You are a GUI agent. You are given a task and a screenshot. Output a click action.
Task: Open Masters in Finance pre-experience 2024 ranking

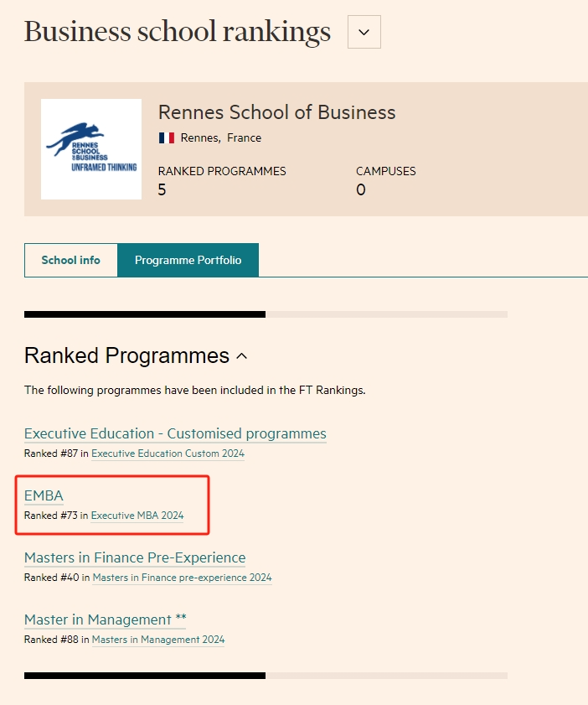(182, 578)
